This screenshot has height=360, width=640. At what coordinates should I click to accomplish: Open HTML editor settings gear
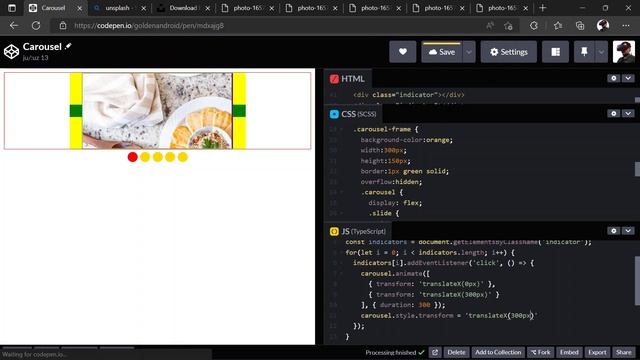tap(613, 78)
